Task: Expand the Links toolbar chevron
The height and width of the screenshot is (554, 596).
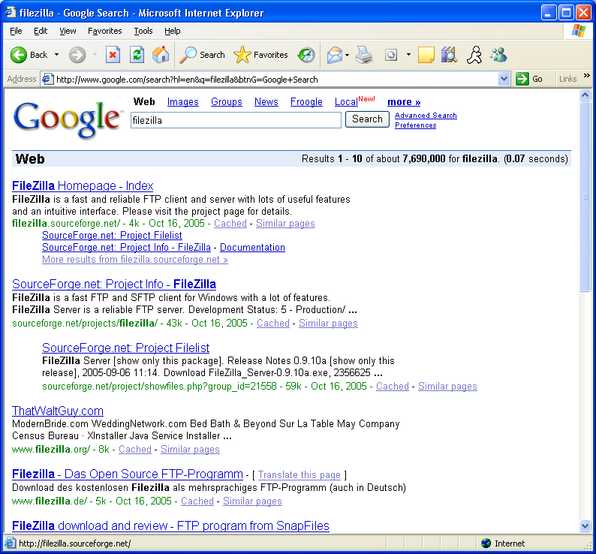Action: (586, 76)
